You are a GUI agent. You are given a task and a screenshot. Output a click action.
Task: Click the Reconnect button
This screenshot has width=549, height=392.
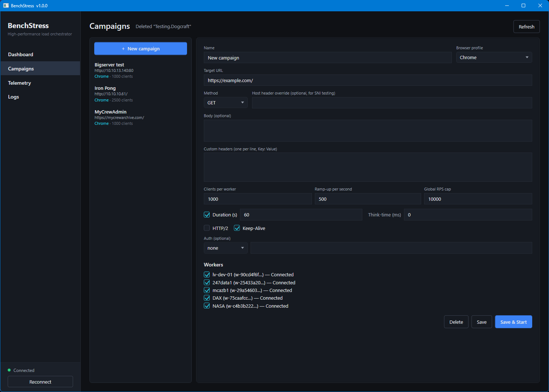coord(40,382)
